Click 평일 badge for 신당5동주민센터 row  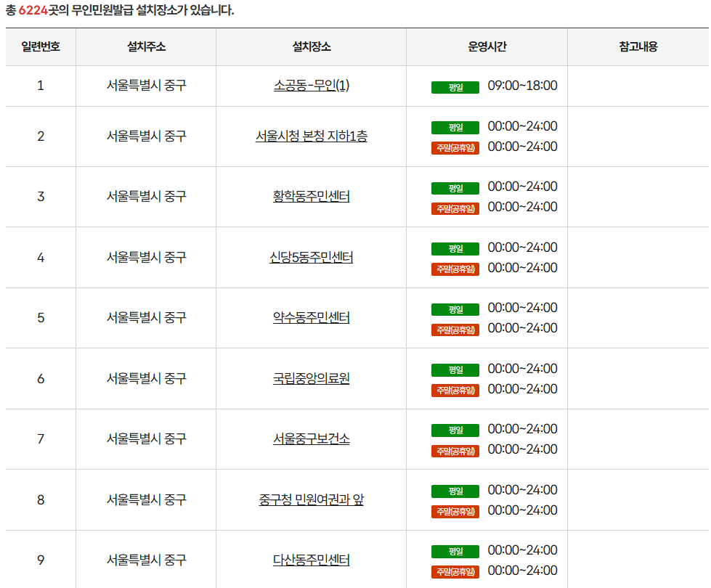[x=455, y=249]
